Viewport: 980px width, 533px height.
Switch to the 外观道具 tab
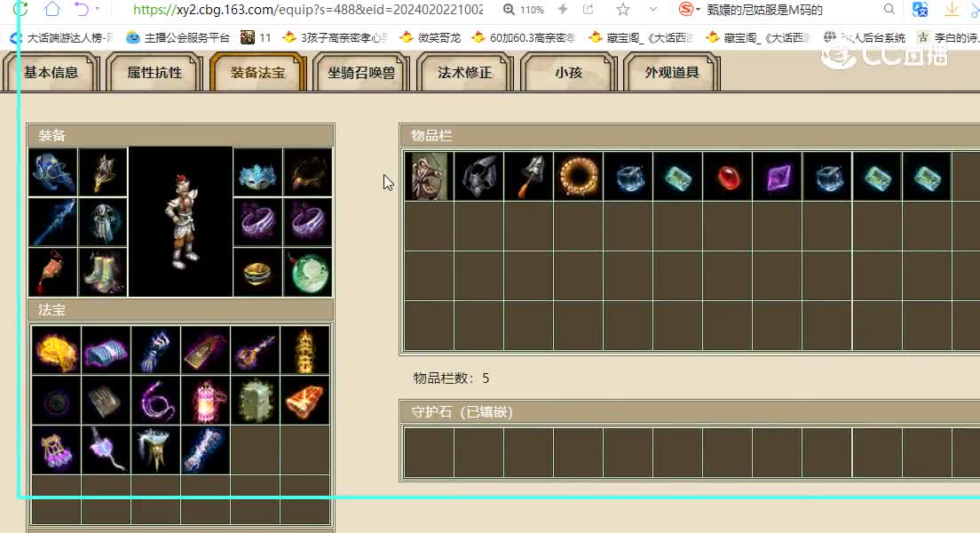tap(672, 73)
